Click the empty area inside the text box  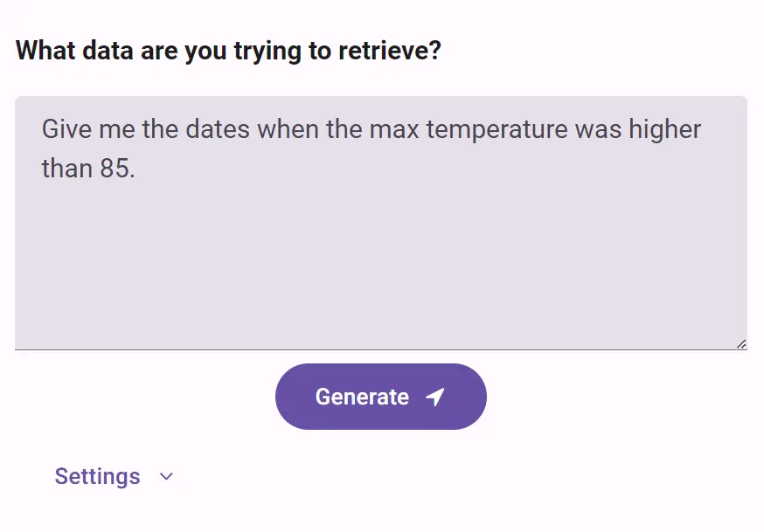click(x=380, y=271)
